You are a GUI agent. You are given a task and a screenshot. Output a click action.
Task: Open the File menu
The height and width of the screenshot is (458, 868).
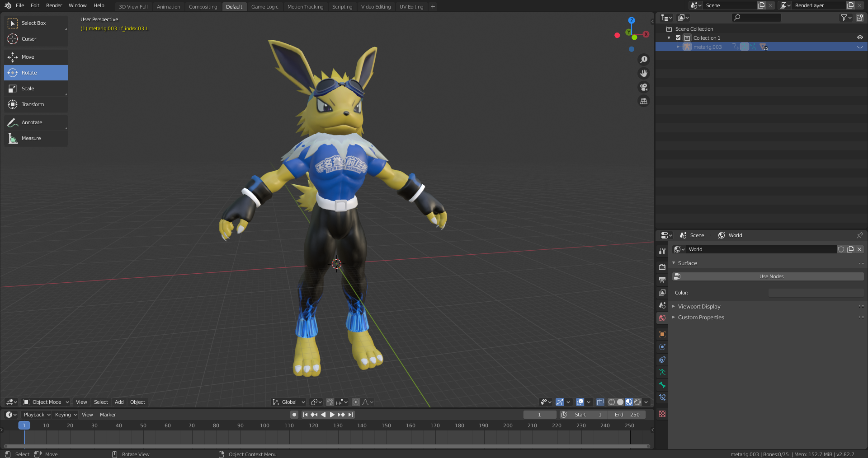click(x=20, y=5)
